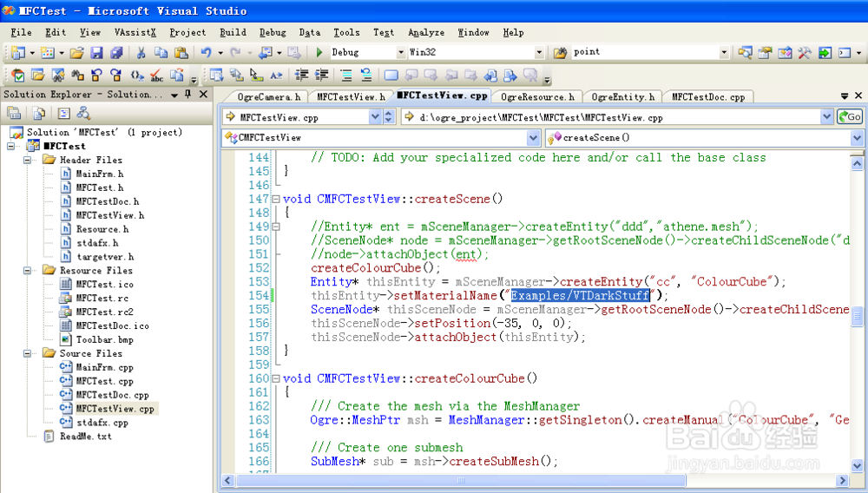Open the Build menu

coord(233,33)
